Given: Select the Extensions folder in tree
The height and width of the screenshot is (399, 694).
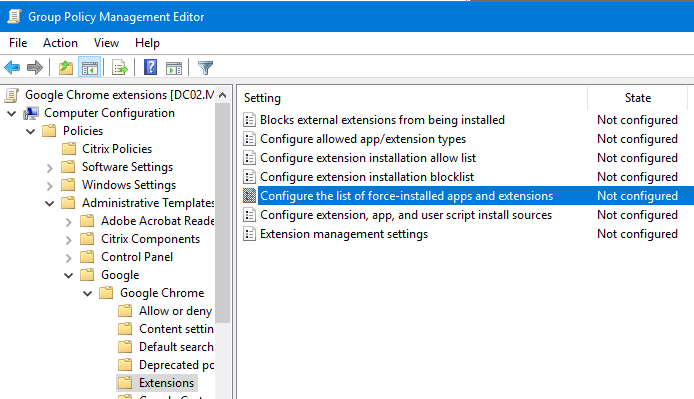Looking at the screenshot, I should tap(166, 383).
